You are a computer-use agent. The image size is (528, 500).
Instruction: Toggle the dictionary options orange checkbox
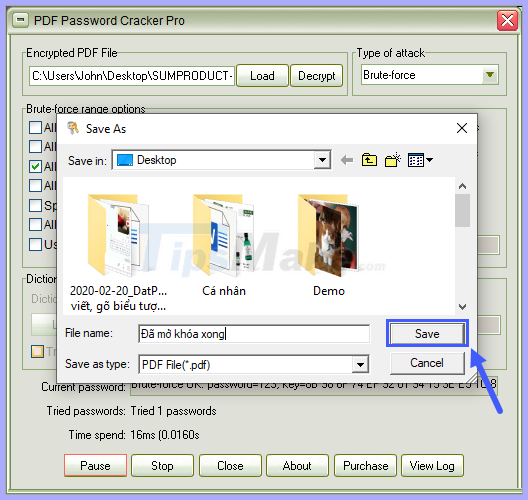tap(37, 351)
